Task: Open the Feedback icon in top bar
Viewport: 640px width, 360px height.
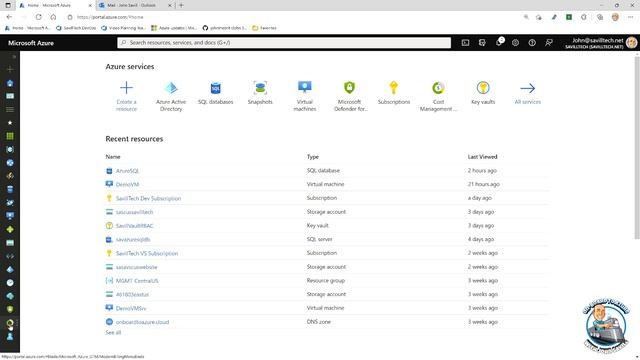Action: 549,42
